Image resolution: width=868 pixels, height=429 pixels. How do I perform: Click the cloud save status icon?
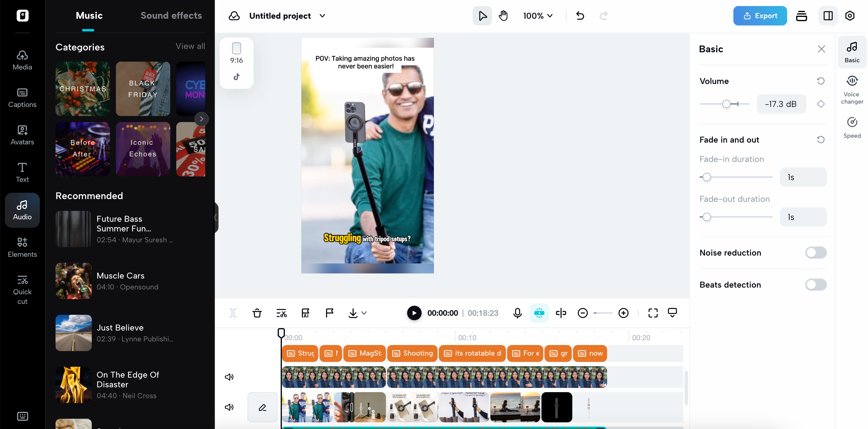click(234, 16)
